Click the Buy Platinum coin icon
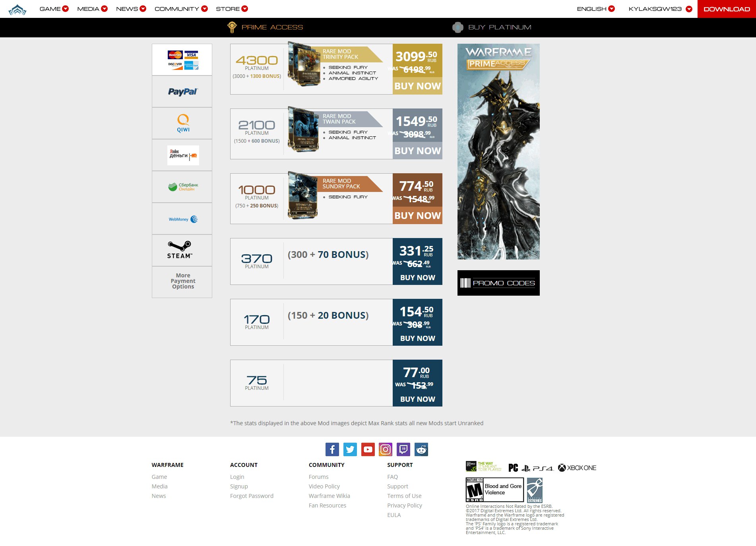 click(458, 27)
